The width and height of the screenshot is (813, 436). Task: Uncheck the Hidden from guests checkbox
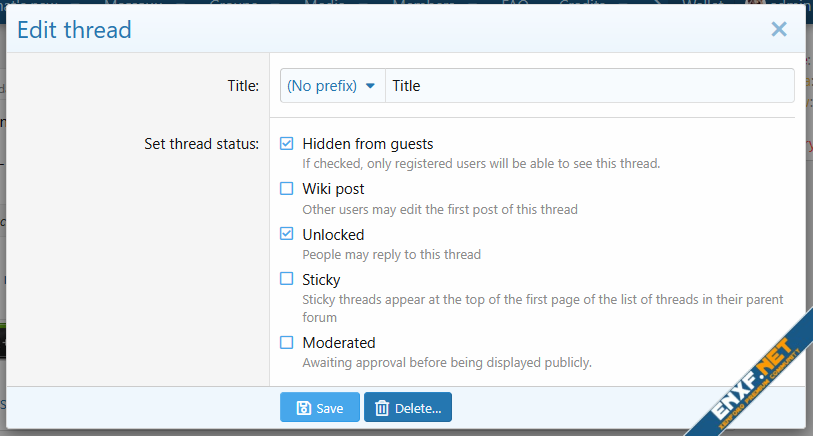coord(287,144)
